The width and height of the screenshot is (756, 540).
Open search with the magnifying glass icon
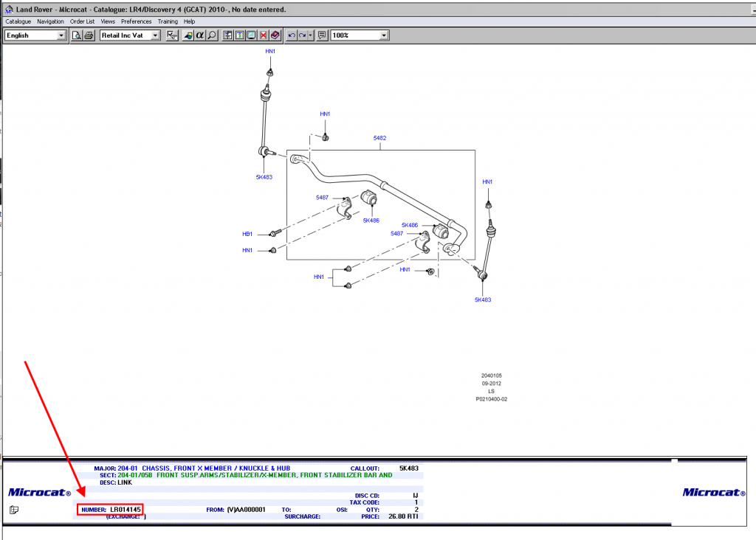coord(212,35)
